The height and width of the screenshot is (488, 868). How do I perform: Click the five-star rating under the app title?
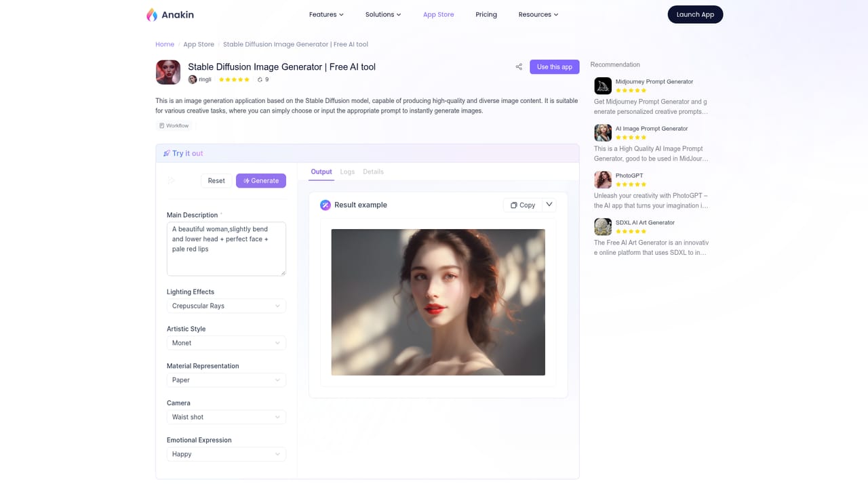coord(234,79)
